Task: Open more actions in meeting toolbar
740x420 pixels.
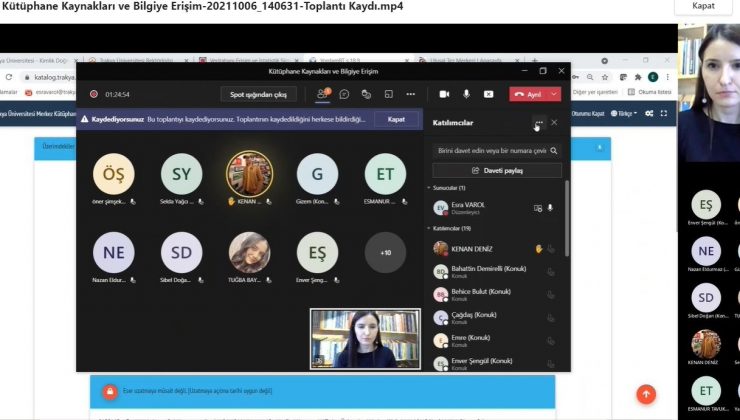Action: tap(410, 94)
